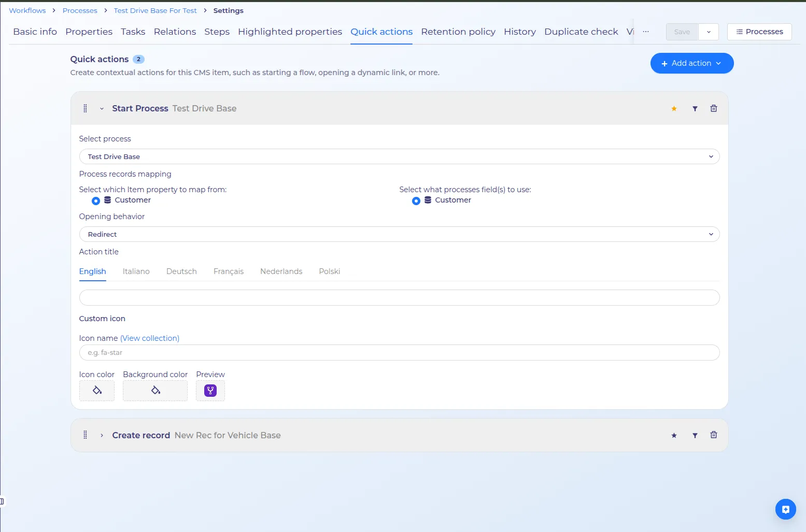The image size is (806, 532).
Task: Focus the Icon name input field
Action: (399, 352)
